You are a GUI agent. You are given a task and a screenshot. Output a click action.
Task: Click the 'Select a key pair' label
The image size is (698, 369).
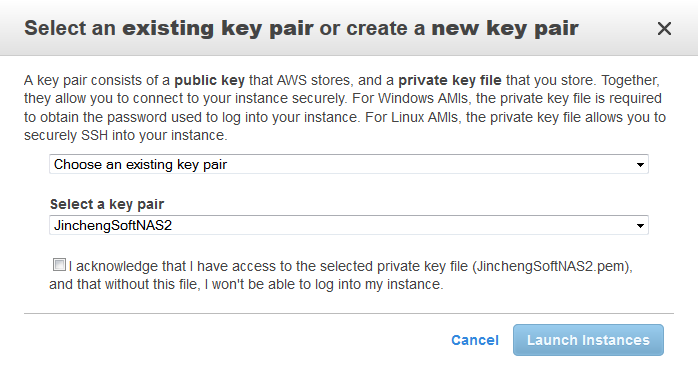click(107, 204)
